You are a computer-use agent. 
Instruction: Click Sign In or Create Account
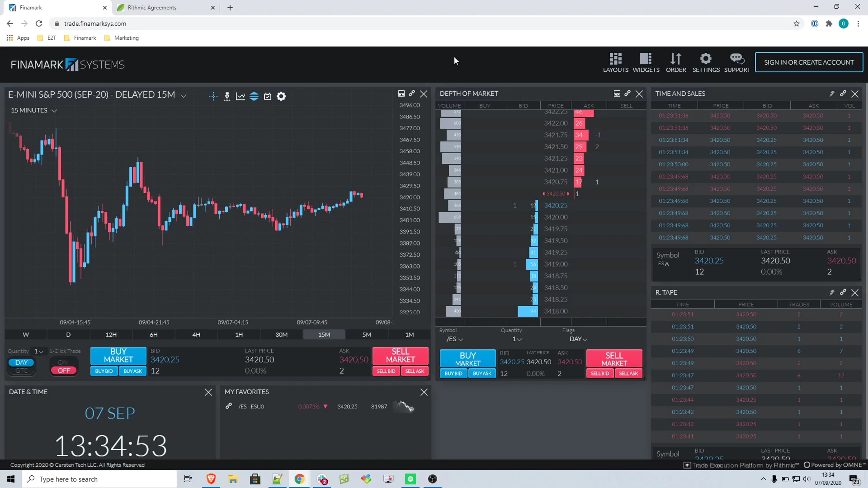809,62
